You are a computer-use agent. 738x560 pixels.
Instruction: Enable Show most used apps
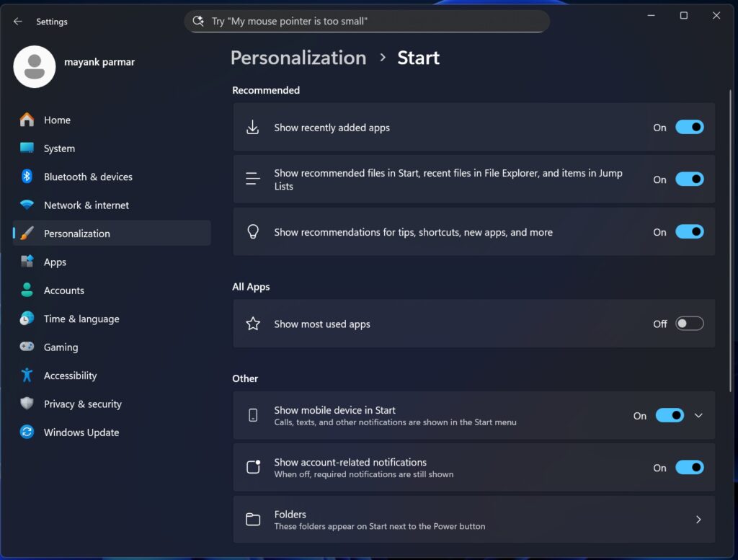tap(689, 323)
